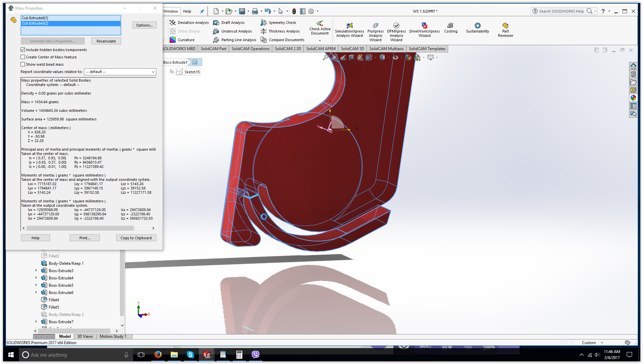Enable Create Center of Mass feature
This screenshot has height=364, width=643.
point(23,57)
